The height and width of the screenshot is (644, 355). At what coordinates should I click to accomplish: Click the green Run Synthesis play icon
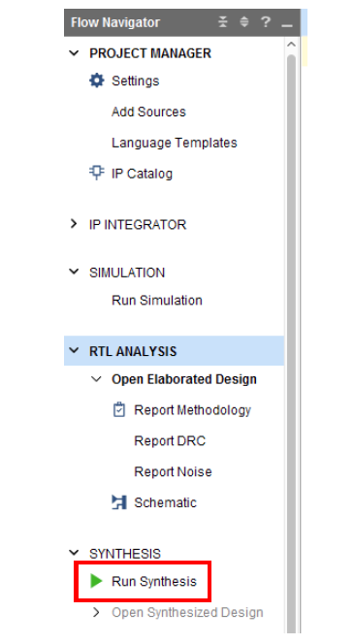click(x=96, y=581)
